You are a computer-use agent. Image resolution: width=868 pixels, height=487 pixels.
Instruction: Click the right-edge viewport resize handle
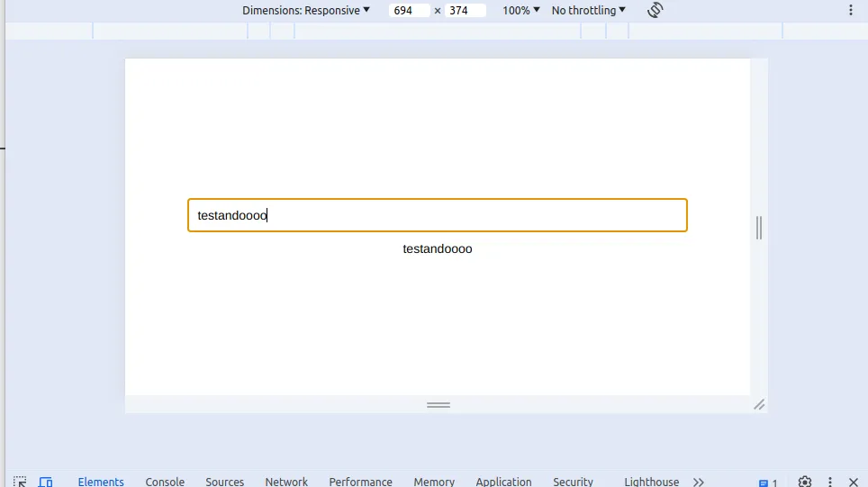(x=759, y=228)
